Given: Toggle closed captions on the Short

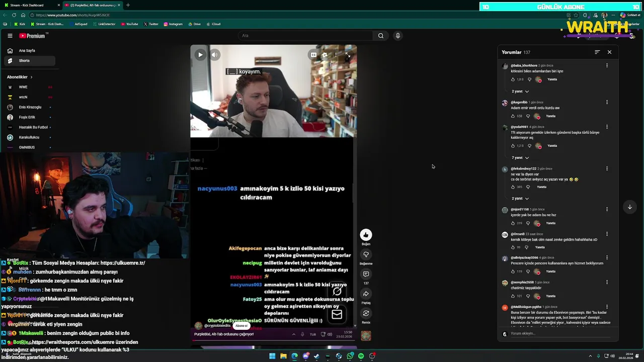Looking at the screenshot, I should pyautogui.click(x=313, y=55).
